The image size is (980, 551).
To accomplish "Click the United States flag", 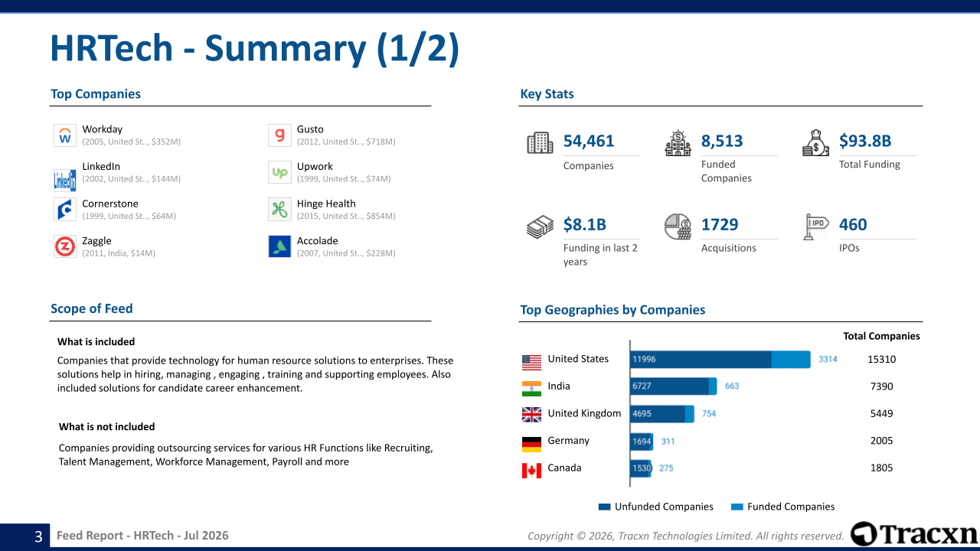I will click(531, 361).
